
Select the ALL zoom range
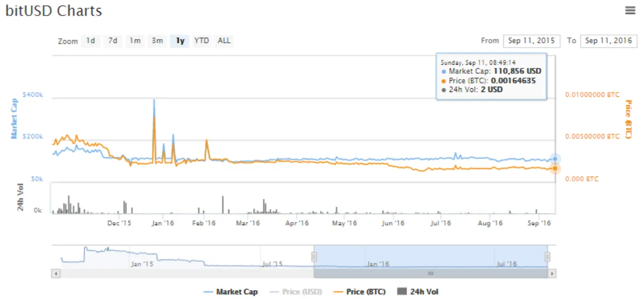click(224, 41)
